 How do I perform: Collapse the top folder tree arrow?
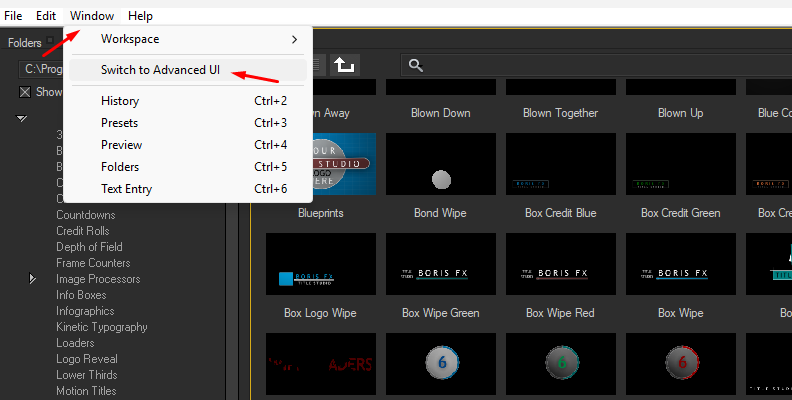coord(22,119)
